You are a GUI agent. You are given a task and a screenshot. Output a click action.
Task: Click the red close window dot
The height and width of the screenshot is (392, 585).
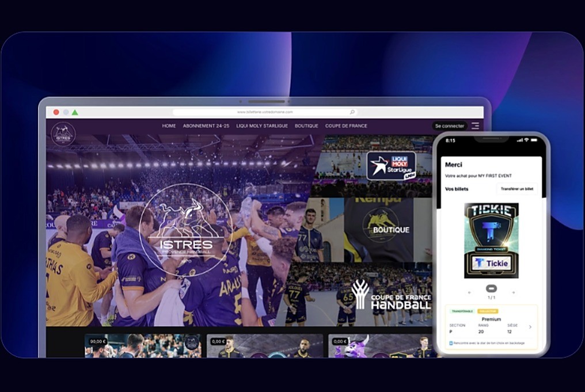pyautogui.click(x=56, y=112)
